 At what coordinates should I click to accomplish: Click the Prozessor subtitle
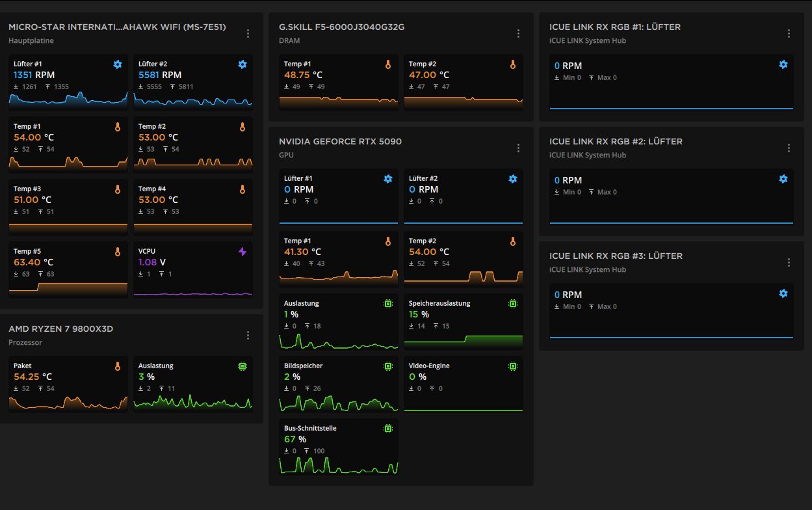(25, 342)
